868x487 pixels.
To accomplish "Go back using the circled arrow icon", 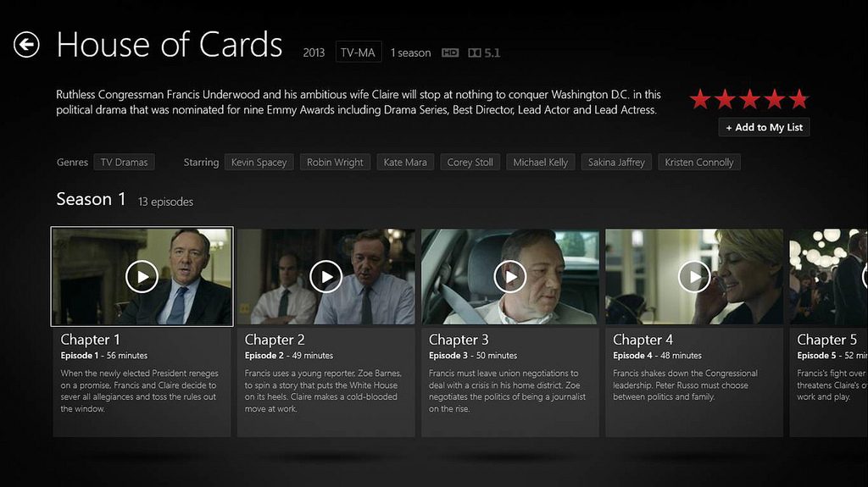I will (26, 45).
